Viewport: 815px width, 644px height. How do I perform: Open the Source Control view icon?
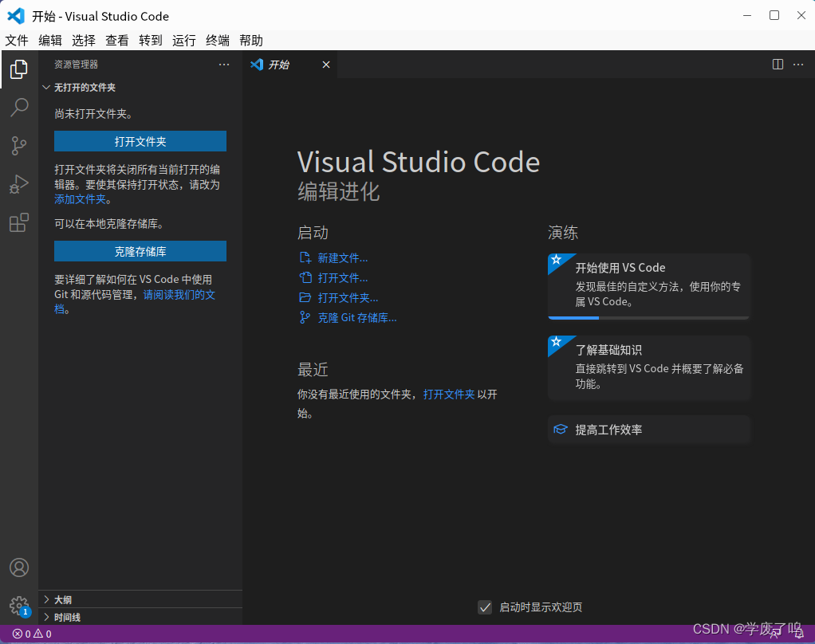pyautogui.click(x=18, y=146)
